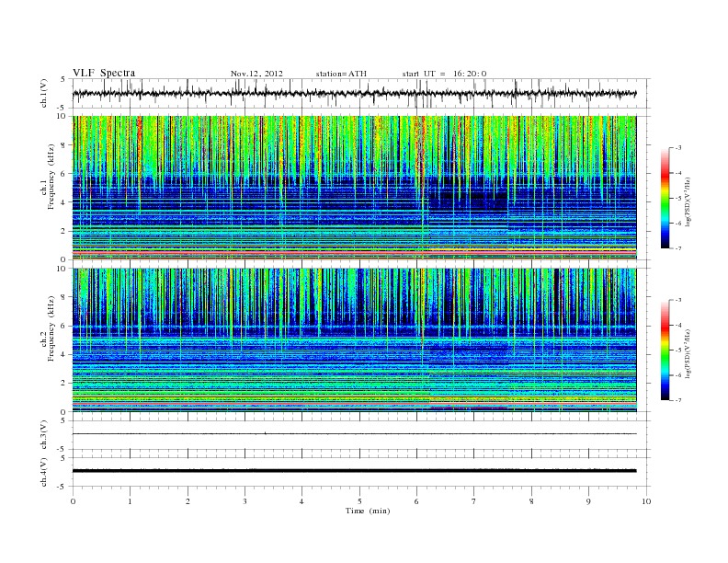Click the "Nov.12, 2012" date text

(x=256, y=74)
